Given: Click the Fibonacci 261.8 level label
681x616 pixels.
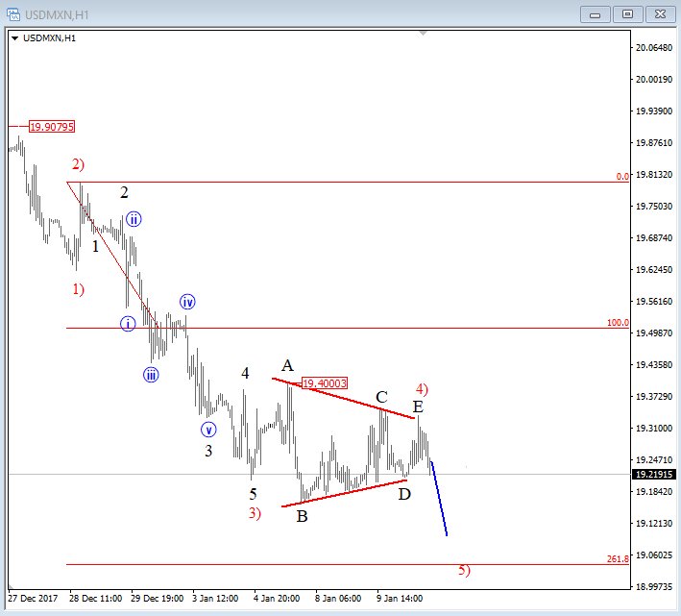Looking at the screenshot, I should (618, 559).
